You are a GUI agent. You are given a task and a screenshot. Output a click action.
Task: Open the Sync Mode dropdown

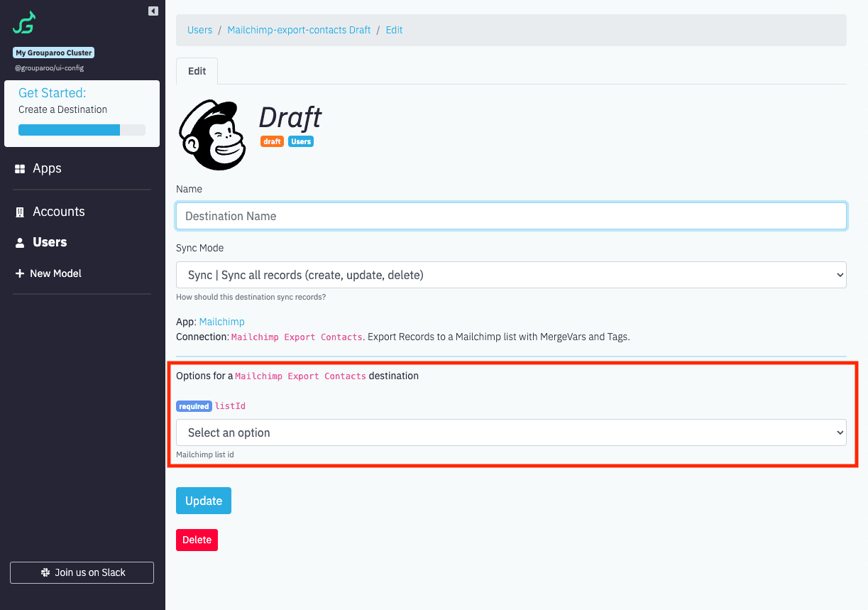pos(511,275)
